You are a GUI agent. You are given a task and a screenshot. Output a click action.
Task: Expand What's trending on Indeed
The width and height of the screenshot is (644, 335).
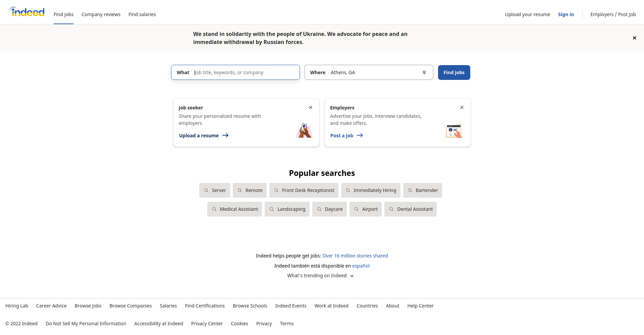[x=321, y=276]
